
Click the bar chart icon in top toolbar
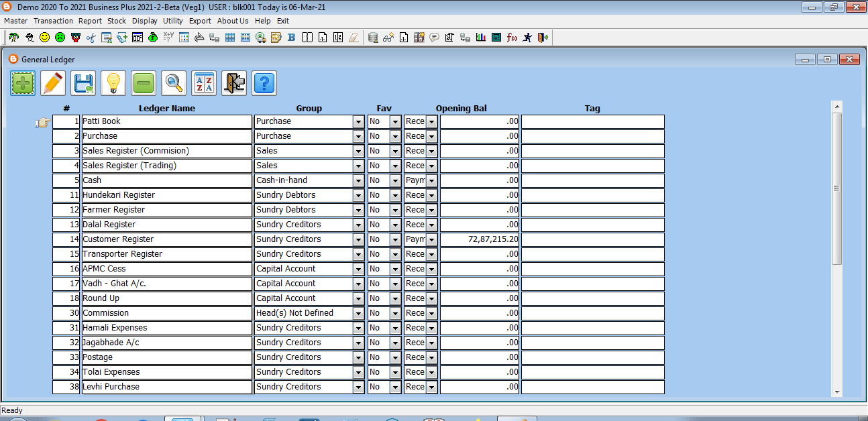pos(480,38)
